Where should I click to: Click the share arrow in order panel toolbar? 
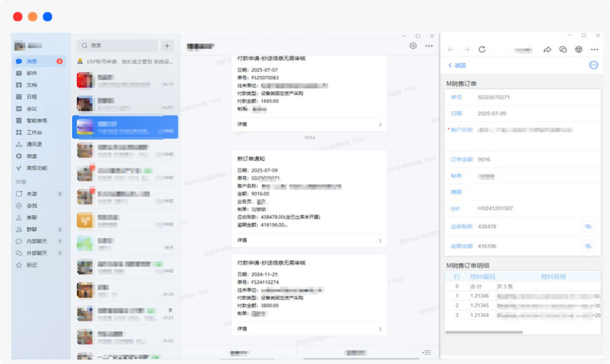point(547,49)
